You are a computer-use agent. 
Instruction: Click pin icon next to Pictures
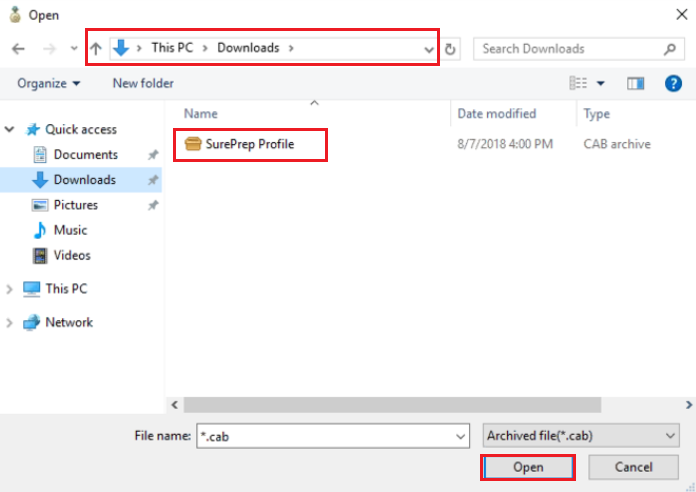click(153, 205)
